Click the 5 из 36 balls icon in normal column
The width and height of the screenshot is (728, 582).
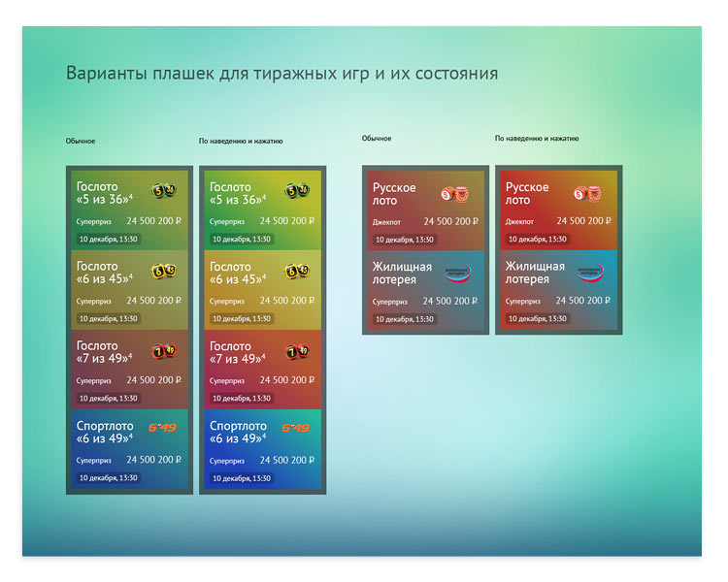(x=164, y=191)
